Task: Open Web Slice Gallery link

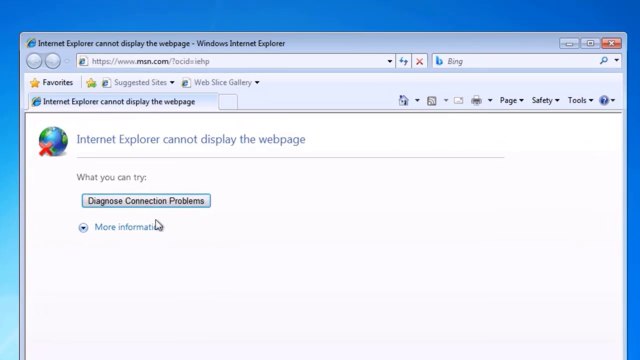Action: click(217, 82)
